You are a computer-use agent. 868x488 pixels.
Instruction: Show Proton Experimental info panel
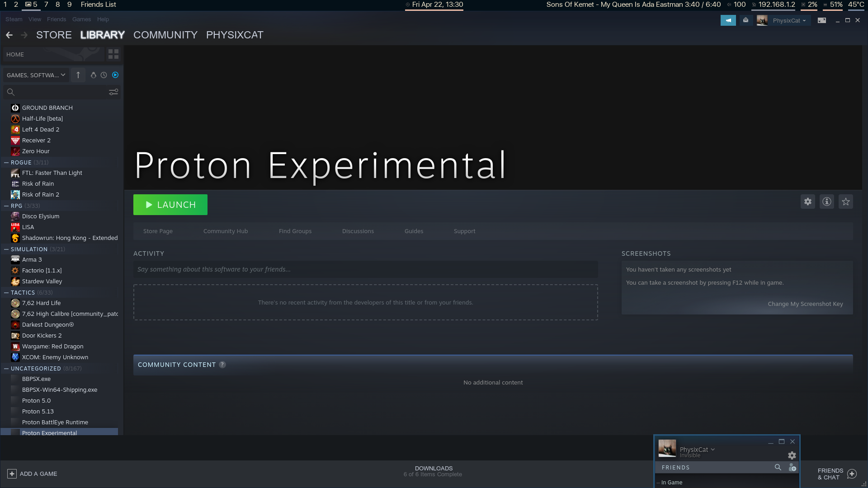[x=827, y=202]
